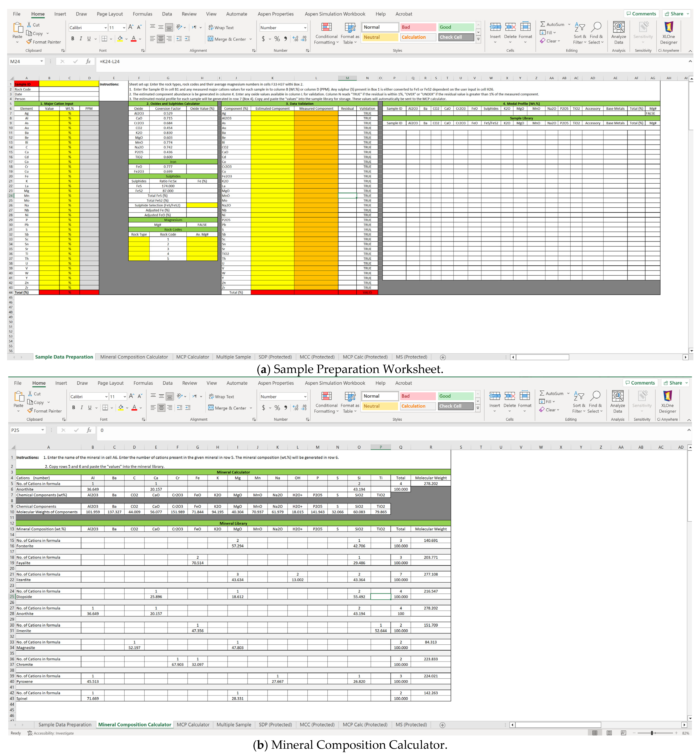Image resolution: width=700 pixels, height=756 pixels.
Task: Open the Formulas tab in top ribbon
Action: click(142, 14)
